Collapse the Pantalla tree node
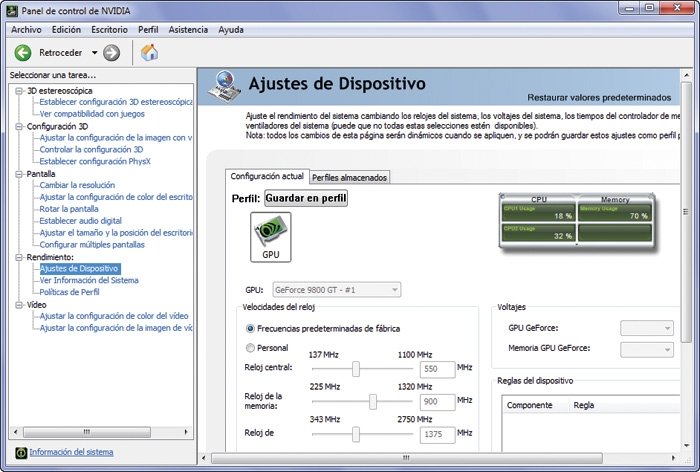 point(19,174)
